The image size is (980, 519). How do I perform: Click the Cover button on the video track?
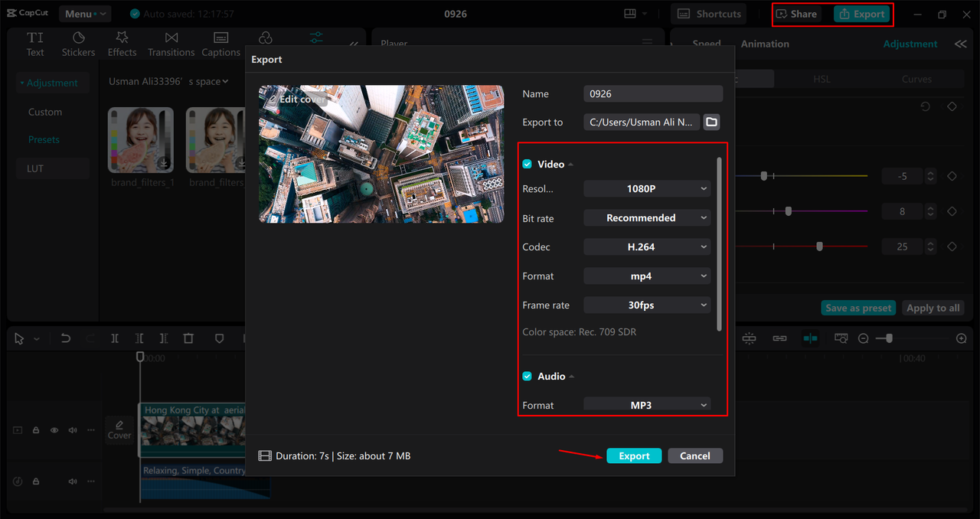point(119,429)
